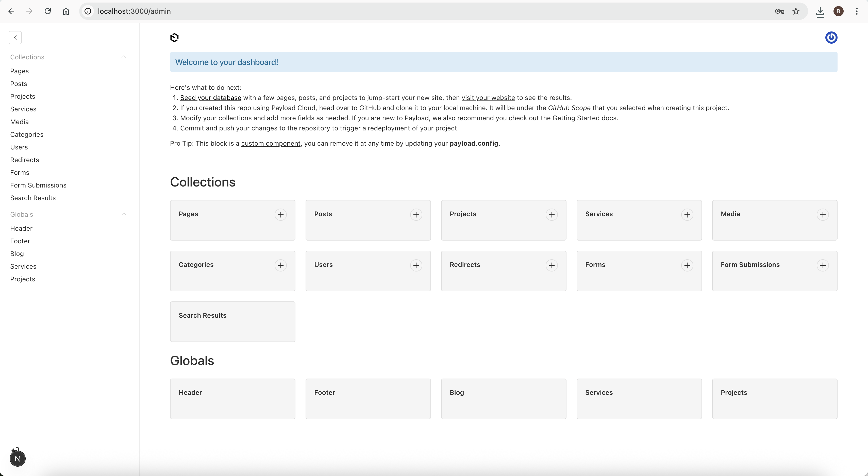This screenshot has width=868, height=476.
Task: Follow the Getting Started docs link
Action: click(576, 118)
